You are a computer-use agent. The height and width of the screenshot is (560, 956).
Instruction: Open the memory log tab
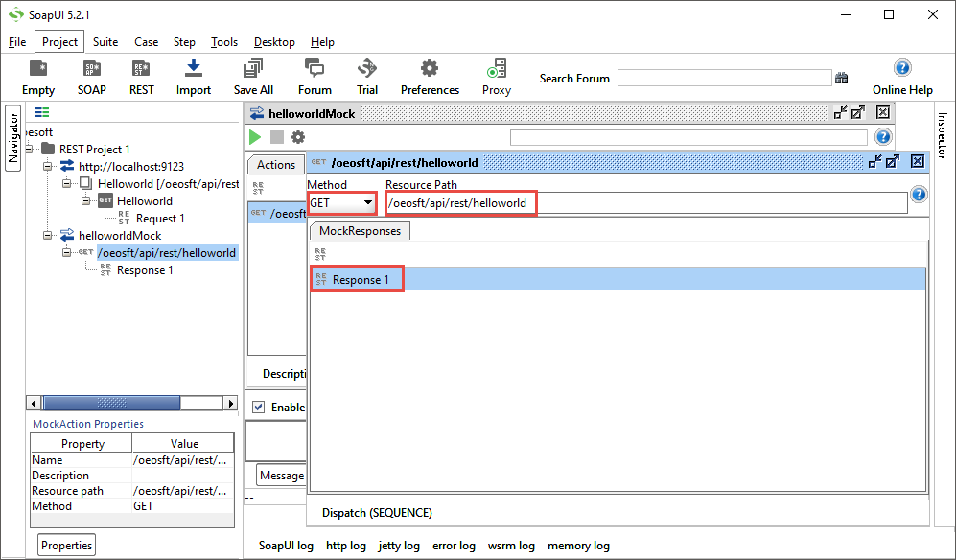pyautogui.click(x=578, y=546)
